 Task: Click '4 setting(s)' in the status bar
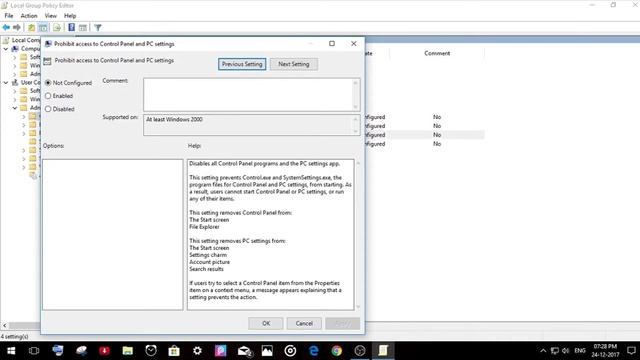pyautogui.click(x=15, y=336)
